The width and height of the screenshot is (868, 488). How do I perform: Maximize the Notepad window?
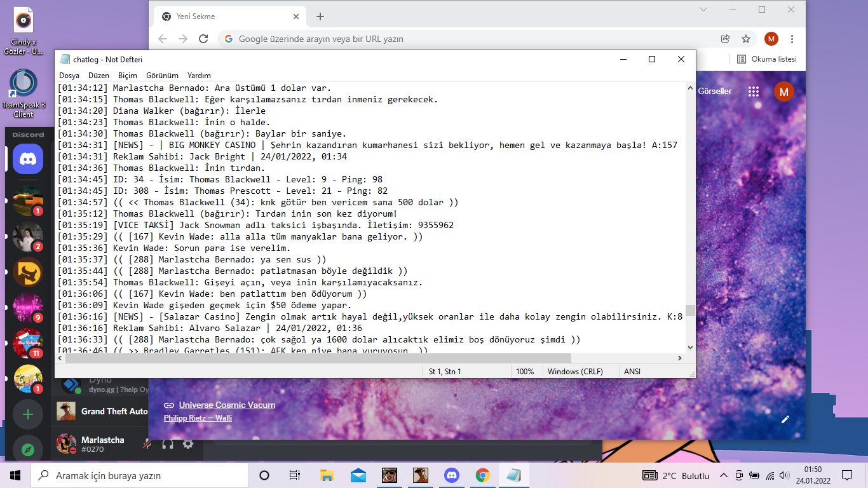[651, 59]
